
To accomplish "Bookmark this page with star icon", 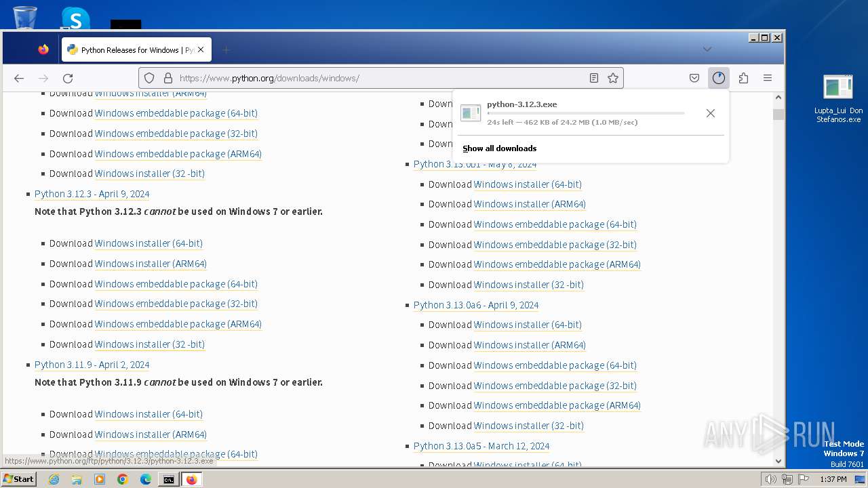I will pyautogui.click(x=613, y=78).
